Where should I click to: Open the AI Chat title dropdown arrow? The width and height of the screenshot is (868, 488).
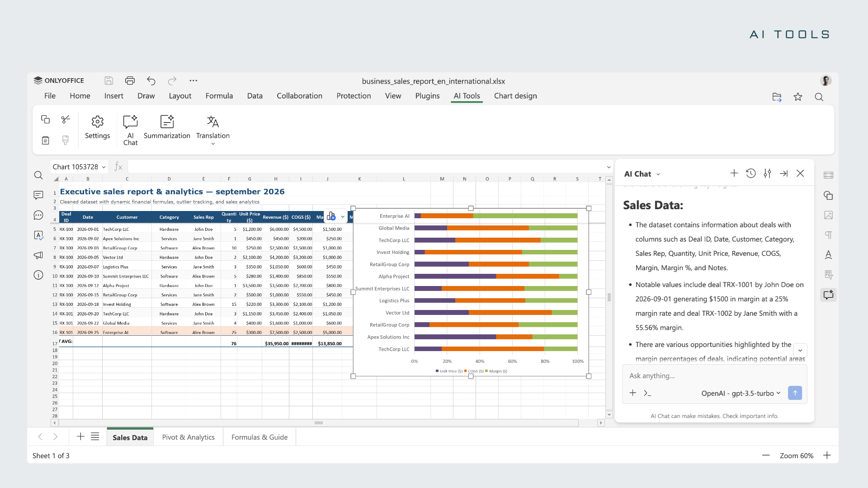pos(658,174)
